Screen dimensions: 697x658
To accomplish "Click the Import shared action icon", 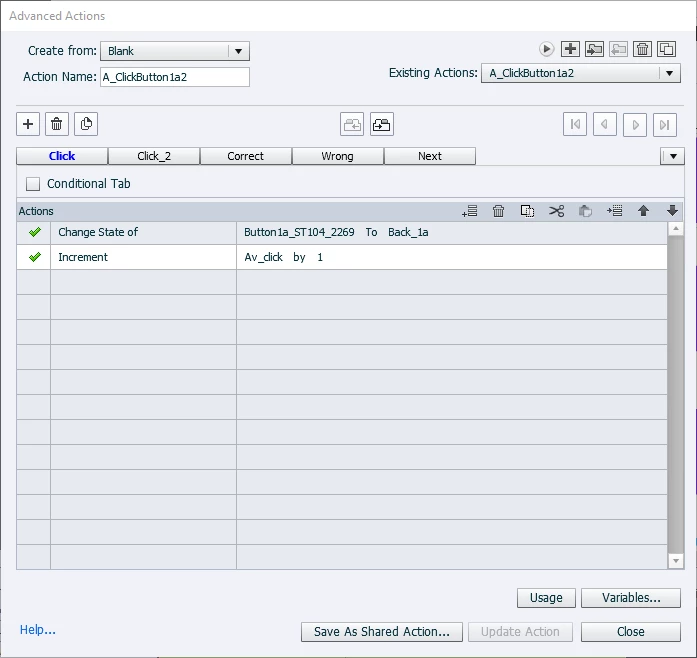I will 594,49.
